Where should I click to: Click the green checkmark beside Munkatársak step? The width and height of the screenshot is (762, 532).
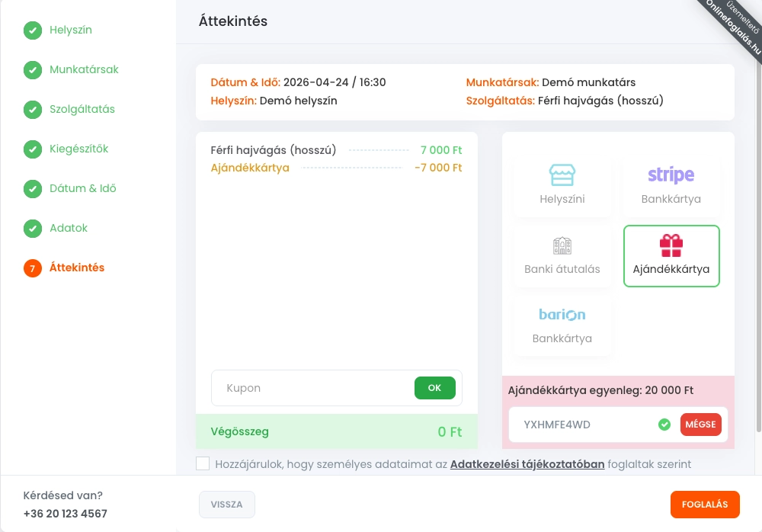click(x=33, y=70)
